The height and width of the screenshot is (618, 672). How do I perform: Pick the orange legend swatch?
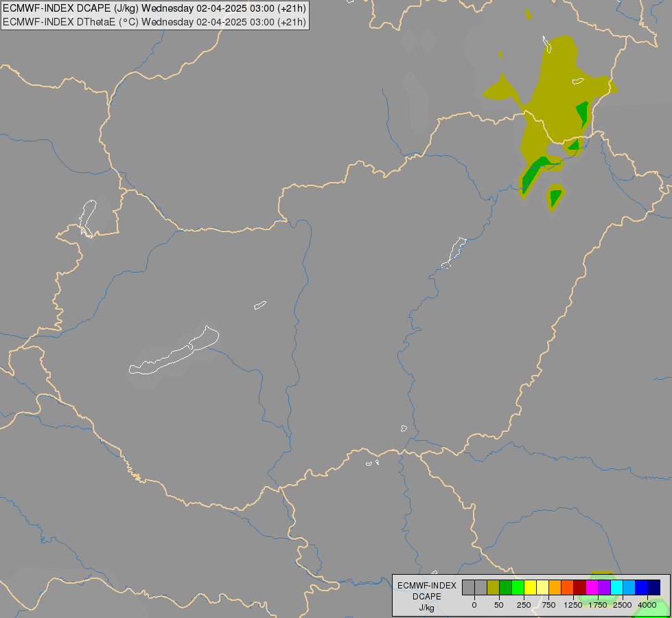point(555,587)
